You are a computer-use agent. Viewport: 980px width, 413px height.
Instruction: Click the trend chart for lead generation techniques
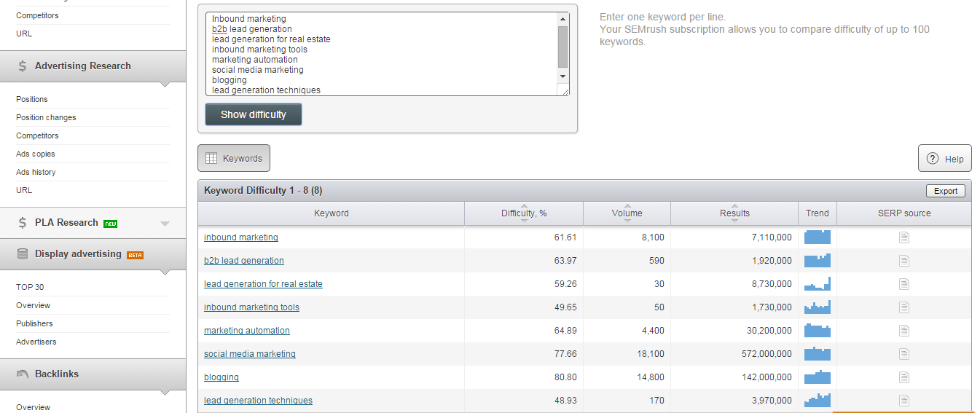(818, 401)
